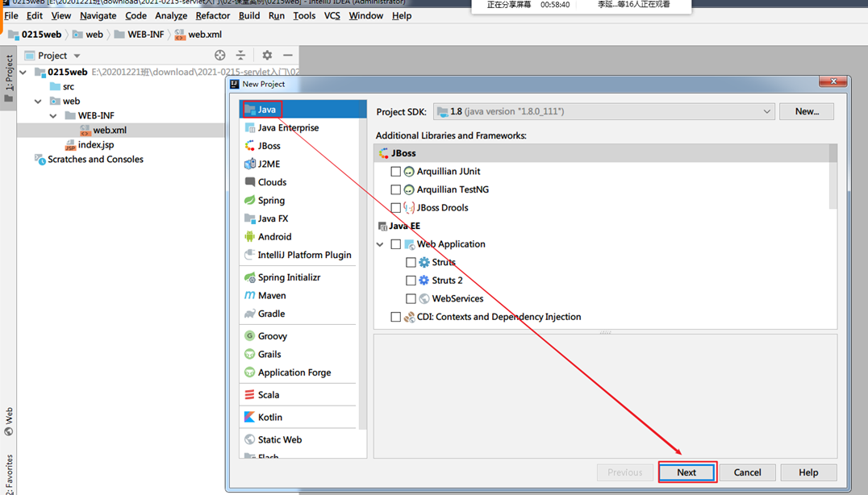Tick the Web Application checkbox

396,244
